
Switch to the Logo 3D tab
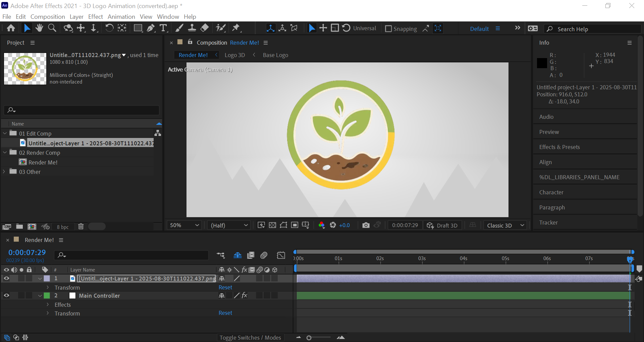pos(234,55)
